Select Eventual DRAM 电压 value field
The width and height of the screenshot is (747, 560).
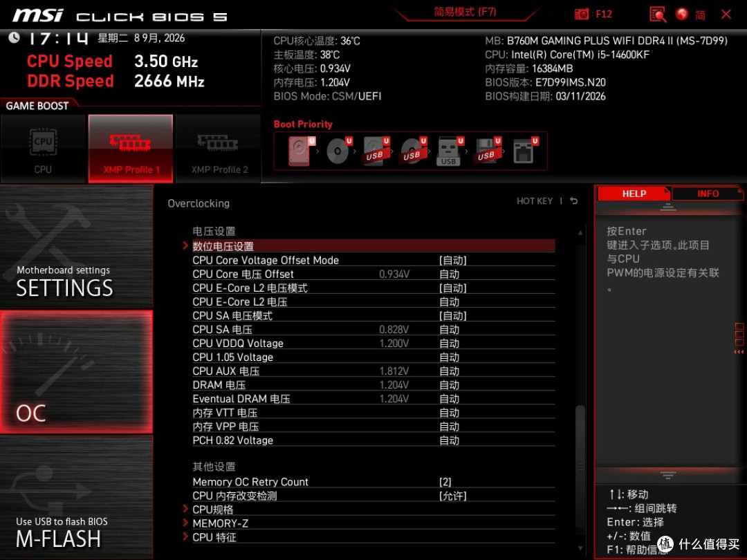(x=450, y=398)
